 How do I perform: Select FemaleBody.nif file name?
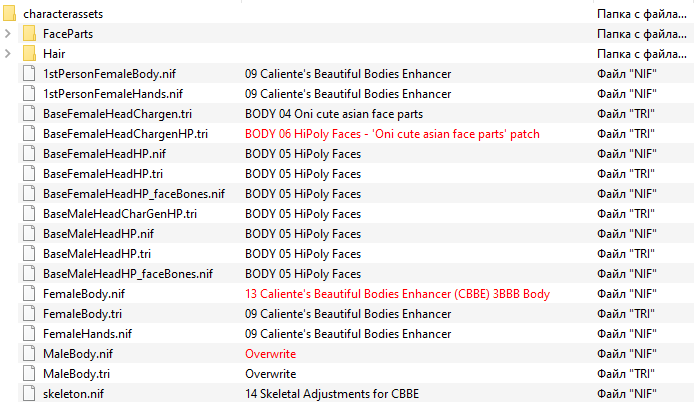[x=84, y=294]
